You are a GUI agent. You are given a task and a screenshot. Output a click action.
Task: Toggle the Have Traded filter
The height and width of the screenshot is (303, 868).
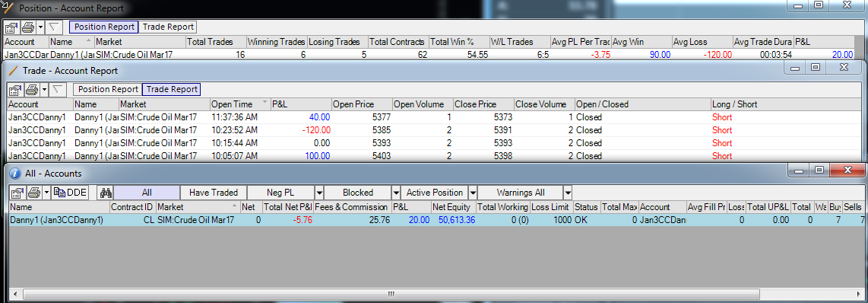coord(213,193)
